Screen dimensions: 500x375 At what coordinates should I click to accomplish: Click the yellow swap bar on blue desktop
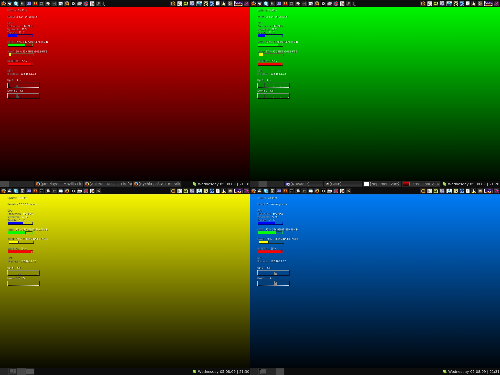pos(270,242)
